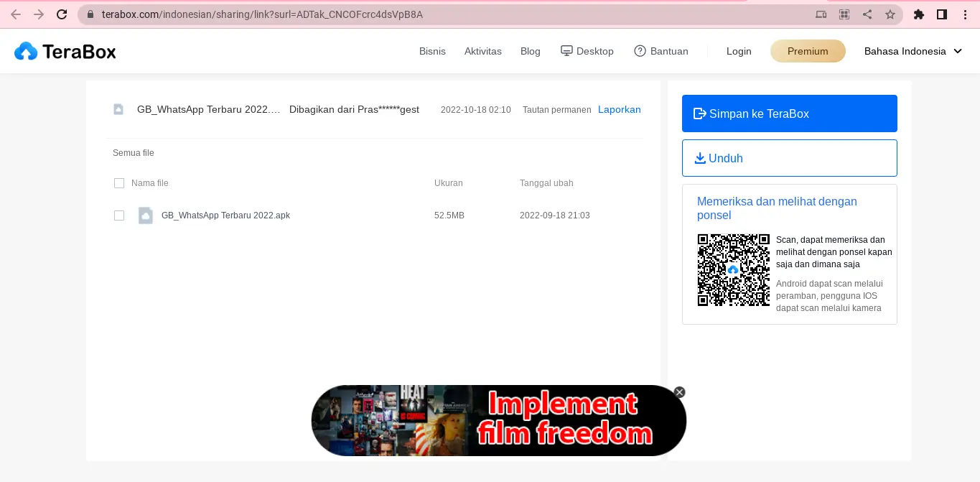This screenshot has width=980, height=482.
Task: Go back in browser history
Action: click(x=16, y=14)
